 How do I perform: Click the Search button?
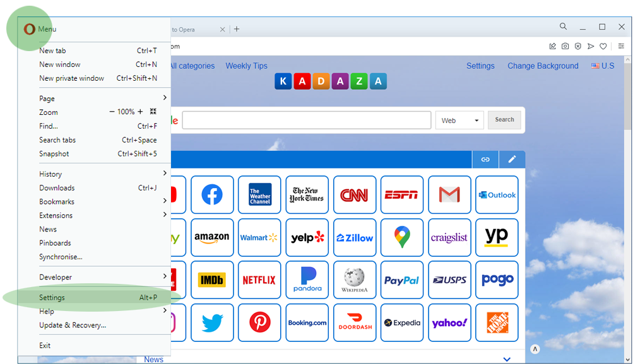click(504, 120)
